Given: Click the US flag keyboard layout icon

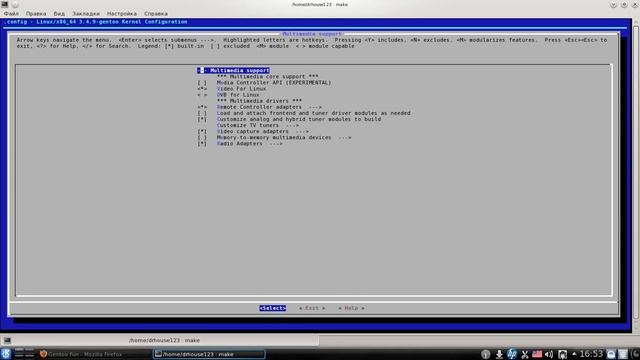Looking at the screenshot, I should [537, 354].
